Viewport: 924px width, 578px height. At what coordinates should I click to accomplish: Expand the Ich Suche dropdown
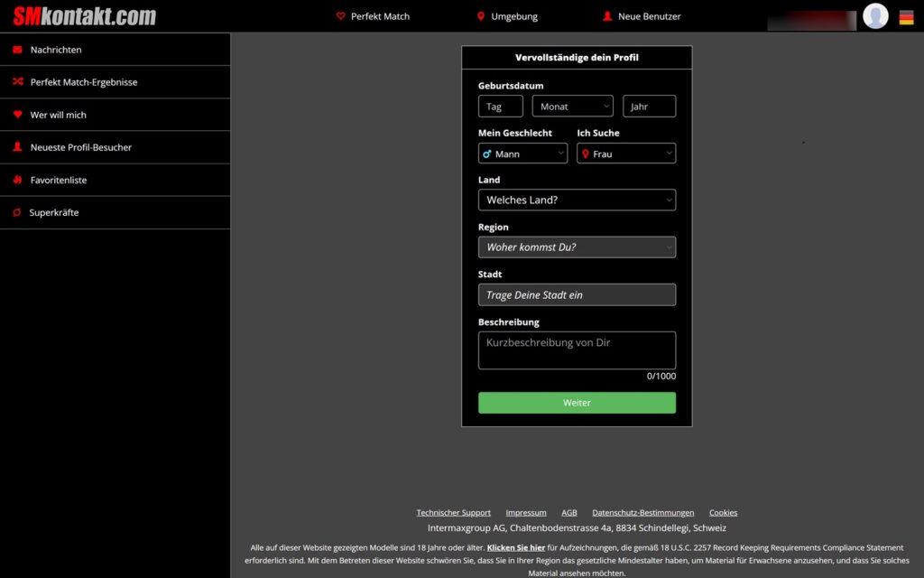click(x=626, y=154)
